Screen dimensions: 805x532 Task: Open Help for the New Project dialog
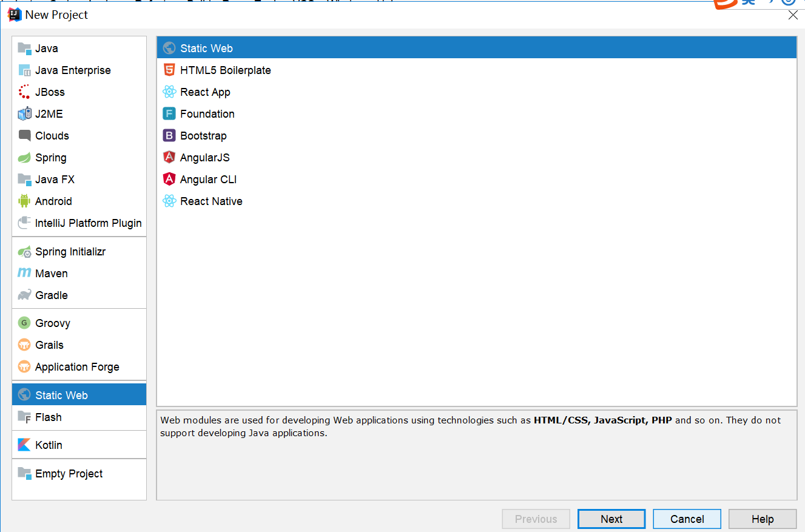pos(763,519)
